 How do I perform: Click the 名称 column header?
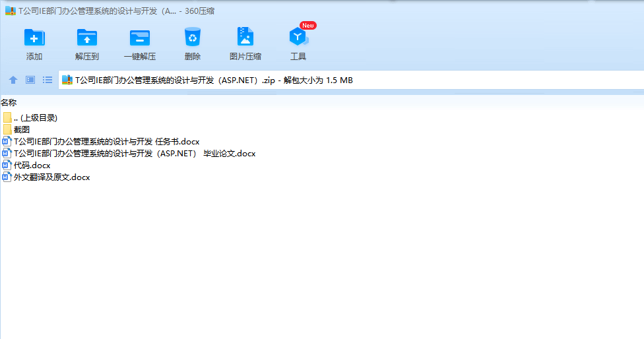click(9, 103)
